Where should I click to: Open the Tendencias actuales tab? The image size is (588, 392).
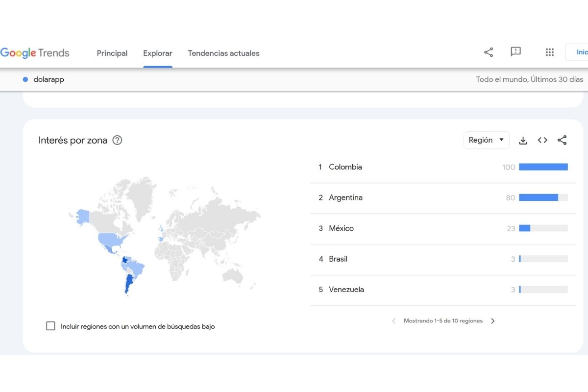pyautogui.click(x=223, y=53)
